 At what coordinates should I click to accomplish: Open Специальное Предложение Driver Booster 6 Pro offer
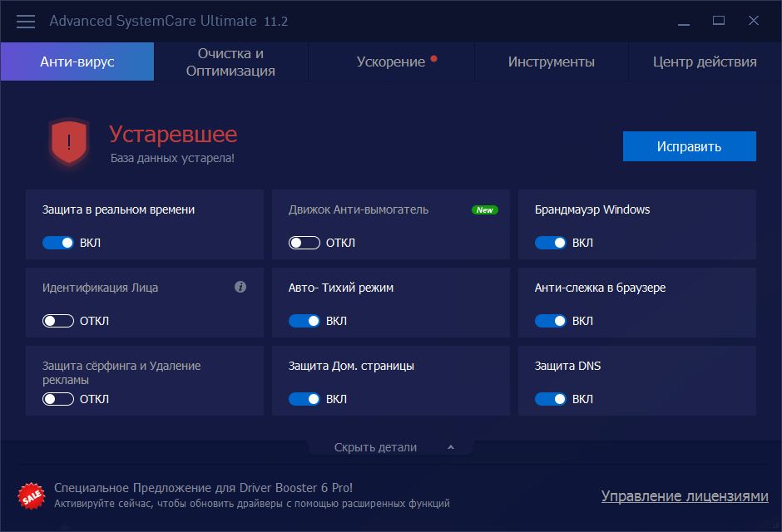[204, 488]
